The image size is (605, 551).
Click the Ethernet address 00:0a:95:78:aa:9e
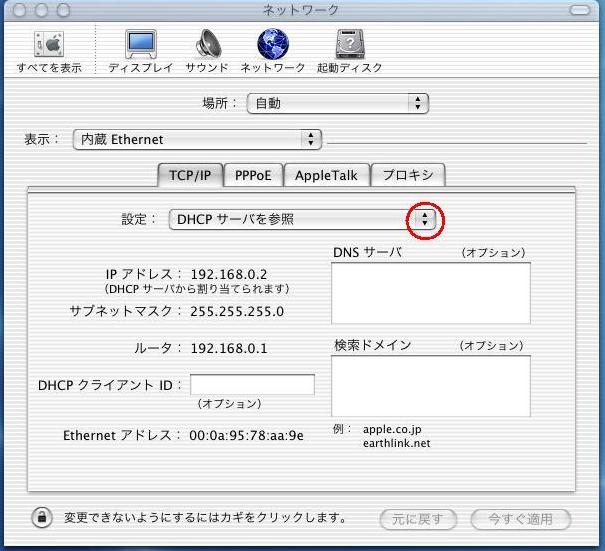tap(246, 435)
